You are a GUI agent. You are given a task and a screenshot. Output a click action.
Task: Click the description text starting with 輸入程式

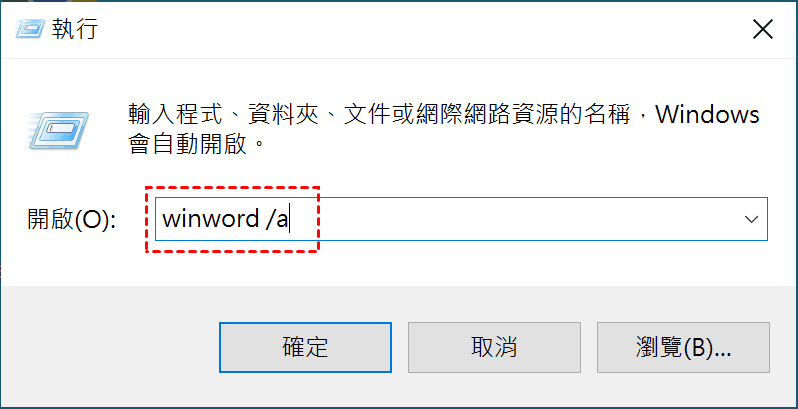click(443, 130)
